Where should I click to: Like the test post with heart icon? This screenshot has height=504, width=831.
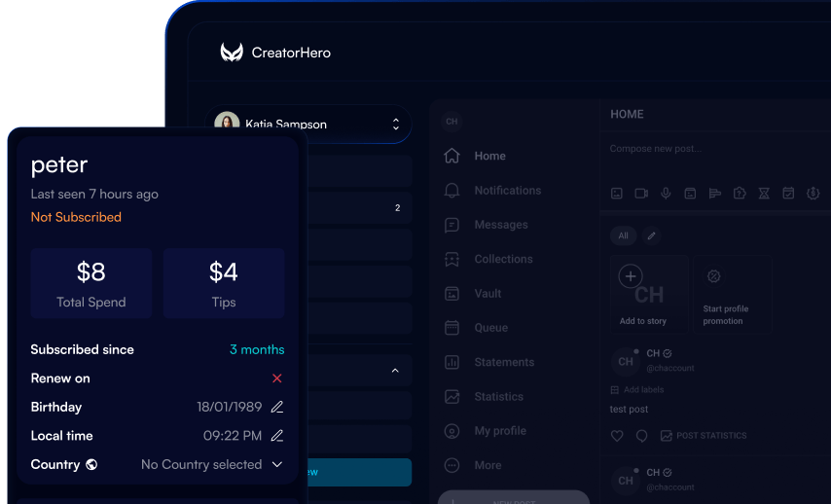point(617,436)
